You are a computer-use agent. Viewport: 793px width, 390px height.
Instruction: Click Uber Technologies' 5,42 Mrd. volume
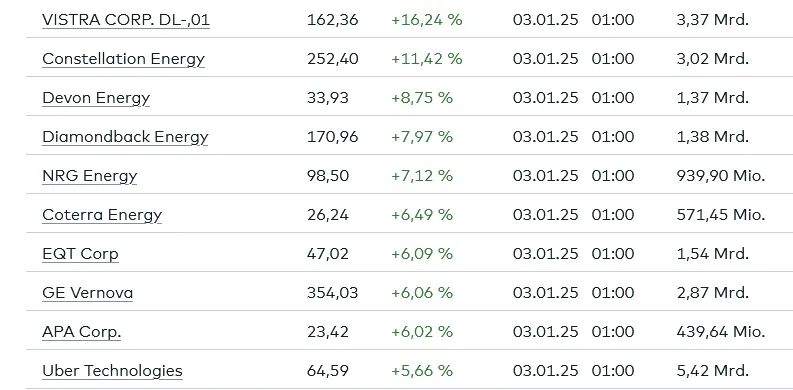pyautogui.click(x=713, y=371)
